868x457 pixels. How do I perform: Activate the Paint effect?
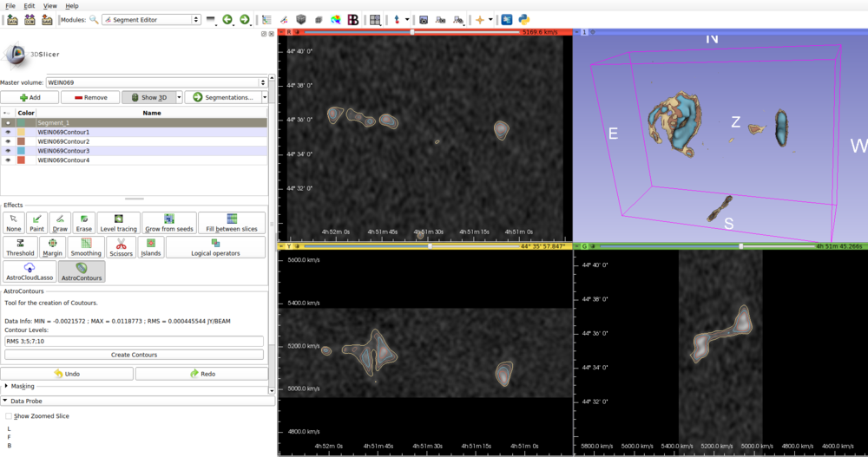(x=36, y=223)
